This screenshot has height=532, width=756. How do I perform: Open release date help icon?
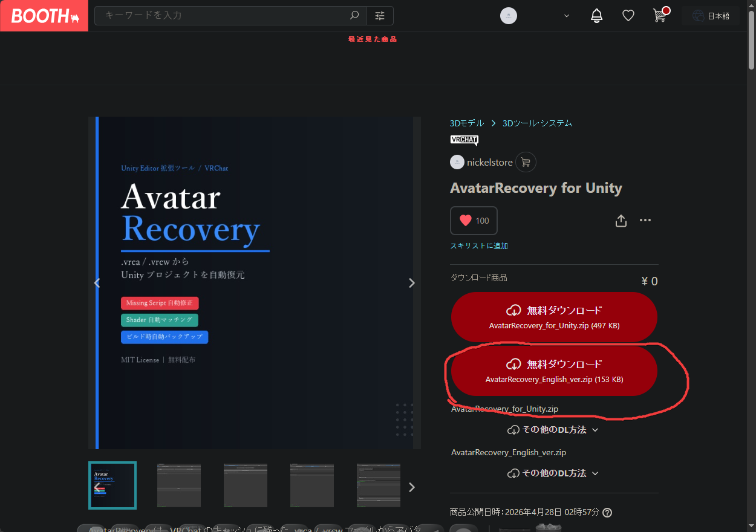607,512
